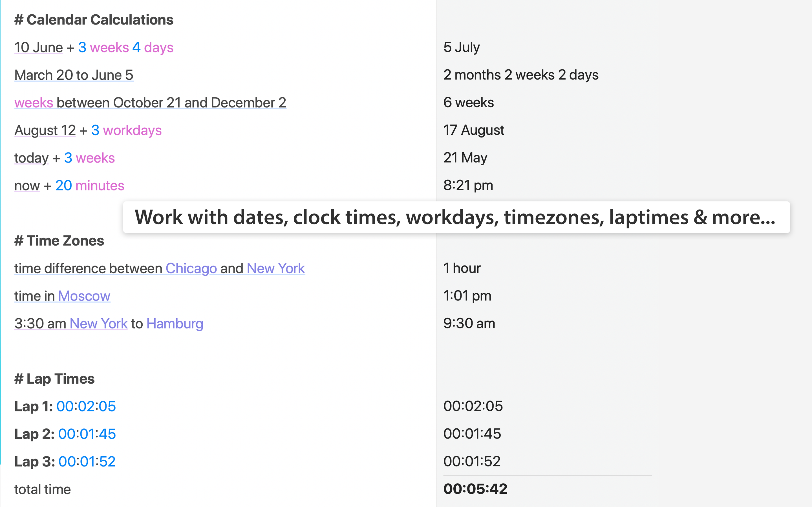Viewport: 812px width, 507px height.
Task: Click the 'March 20 to June 5' line
Action: click(x=74, y=75)
